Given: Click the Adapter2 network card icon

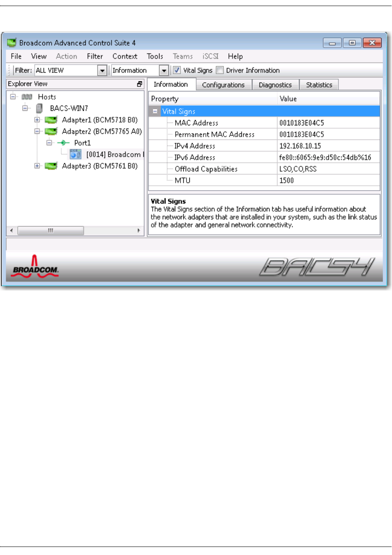Looking at the screenshot, I should [x=51, y=131].
